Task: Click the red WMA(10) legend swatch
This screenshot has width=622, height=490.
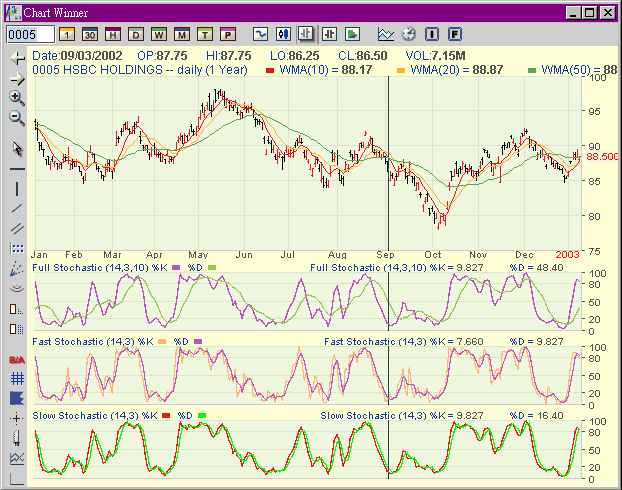Action: (272, 71)
